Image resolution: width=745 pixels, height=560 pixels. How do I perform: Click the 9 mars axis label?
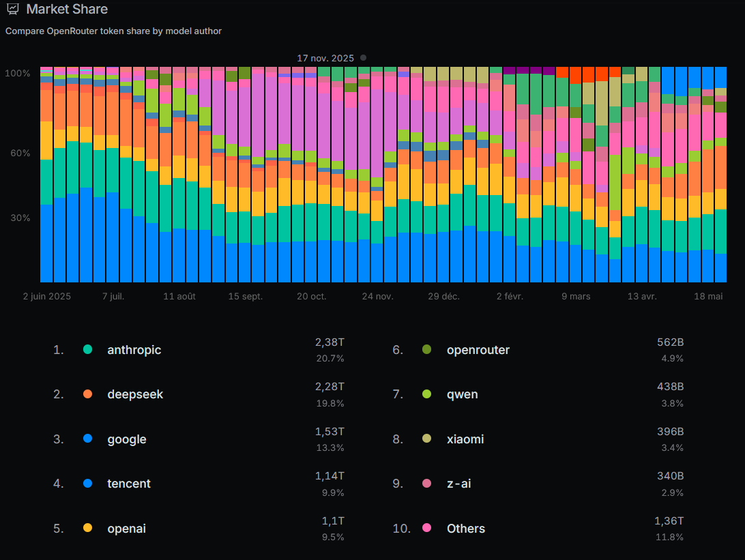576,297
